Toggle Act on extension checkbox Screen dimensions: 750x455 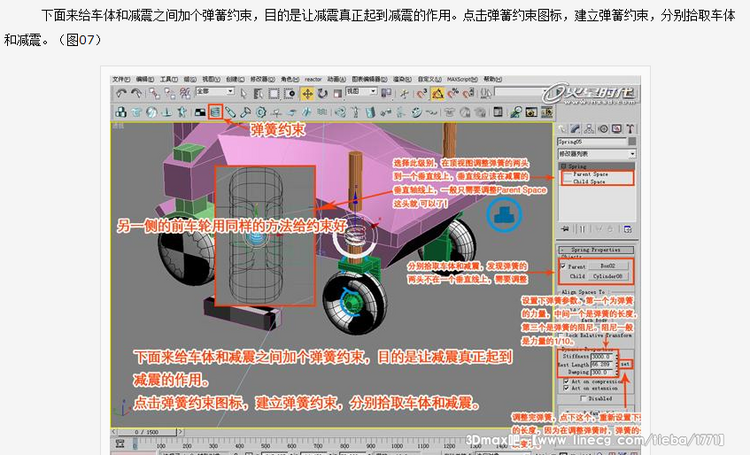(566, 388)
